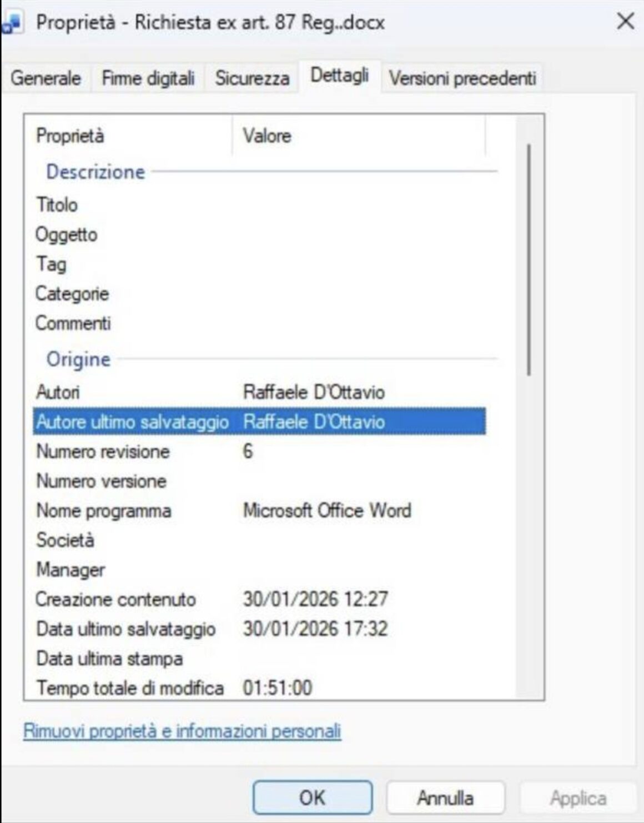Click Rimuovi proprietà e informazioni personali link
The height and width of the screenshot is (823, 644).
coord(182,731)
